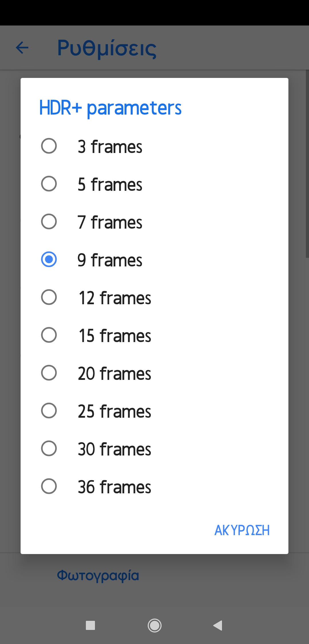The height and width of the screenshot is (644, 309).
Task: Pick the 12 frames option
Action: click(x=49, y=297)
